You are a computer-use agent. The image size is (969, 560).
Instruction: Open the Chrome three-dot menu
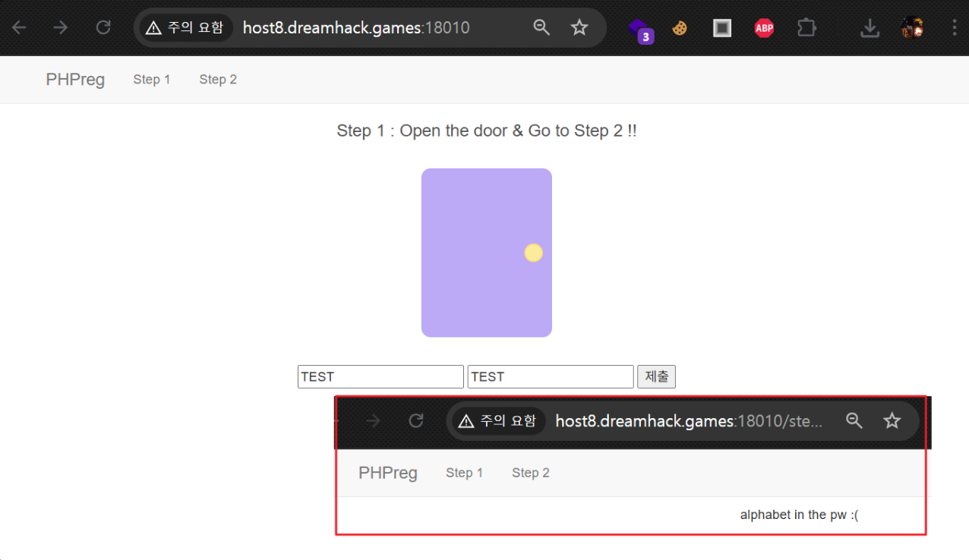pyautogui.click(x=955, y=28)
